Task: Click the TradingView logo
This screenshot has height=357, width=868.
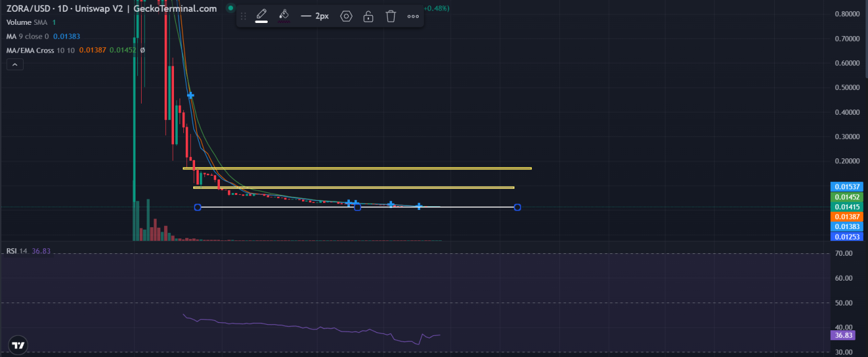Action: (x=18, y=345)
